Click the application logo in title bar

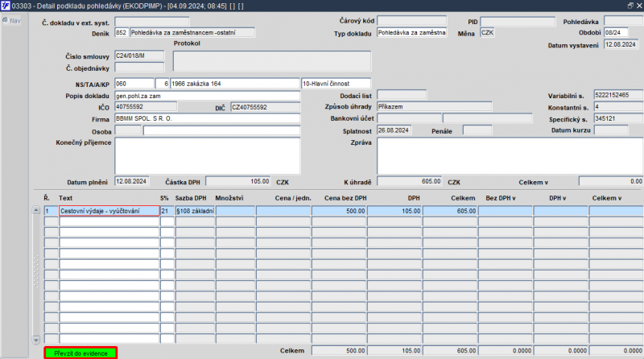(6, 6)
